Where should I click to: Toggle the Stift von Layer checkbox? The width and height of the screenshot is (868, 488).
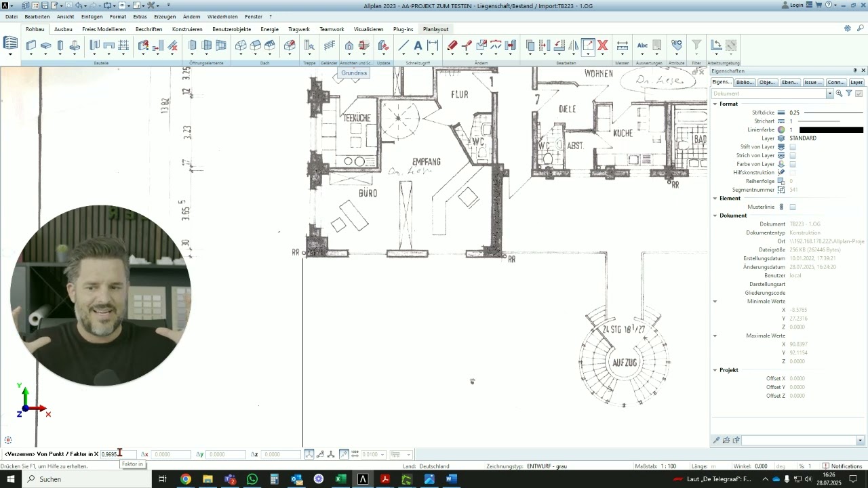[x=793, y=147]
